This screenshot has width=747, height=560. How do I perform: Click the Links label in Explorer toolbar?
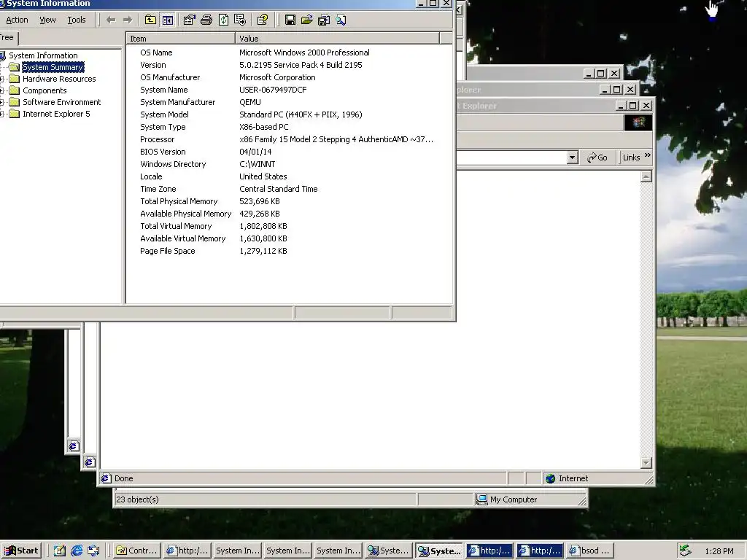[x=631, y=157]
